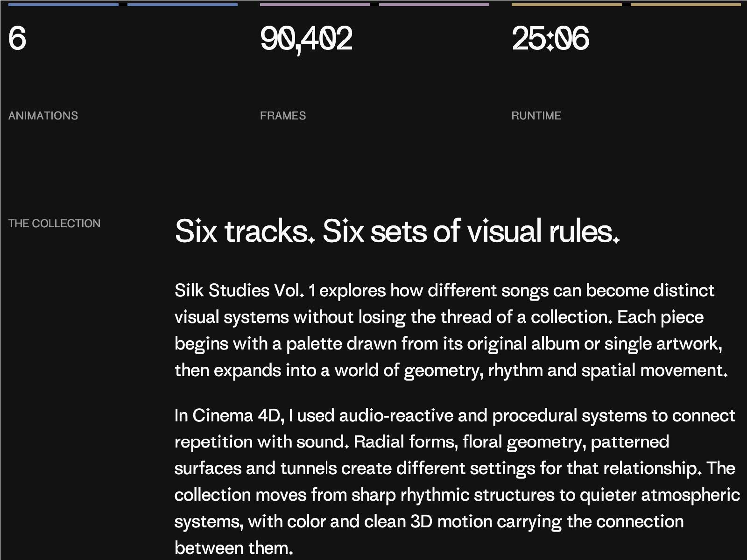
Task: Click the closing words between them
Action: (234, 548)
